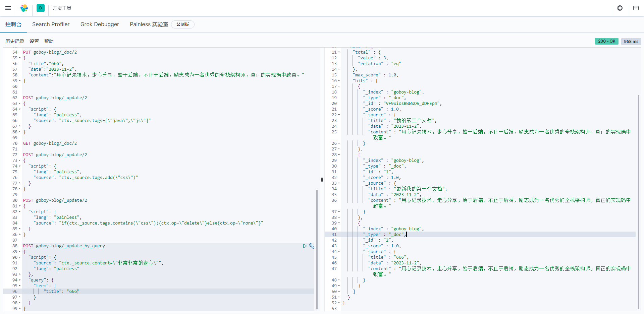Click the PUT goboy-blog/_doc/2 request line

point(50,52)
